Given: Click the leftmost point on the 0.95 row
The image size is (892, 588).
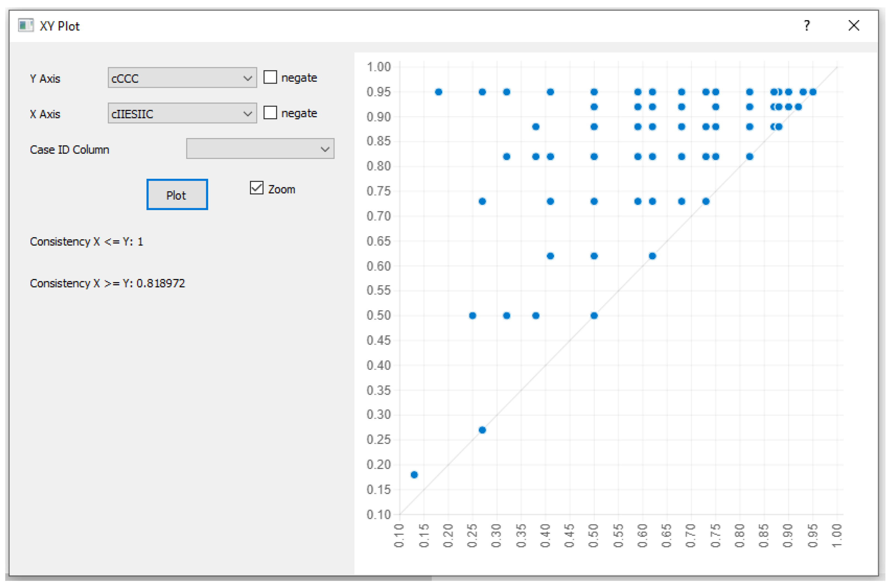Looking at the screenshot, I should click(438, 92).
